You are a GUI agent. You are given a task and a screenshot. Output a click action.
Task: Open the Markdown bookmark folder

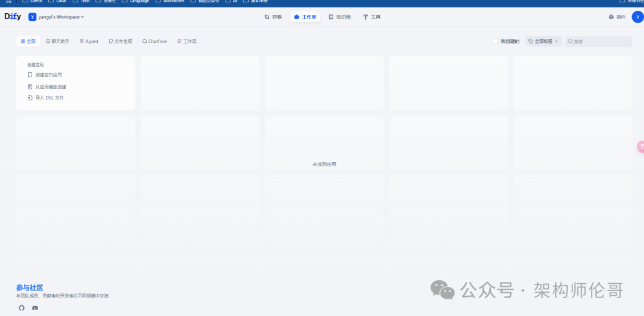pos(170,1)
